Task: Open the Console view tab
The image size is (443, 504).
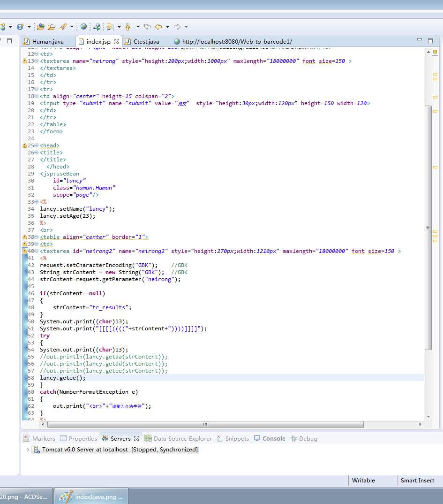Action: click(x=270, y=438)
